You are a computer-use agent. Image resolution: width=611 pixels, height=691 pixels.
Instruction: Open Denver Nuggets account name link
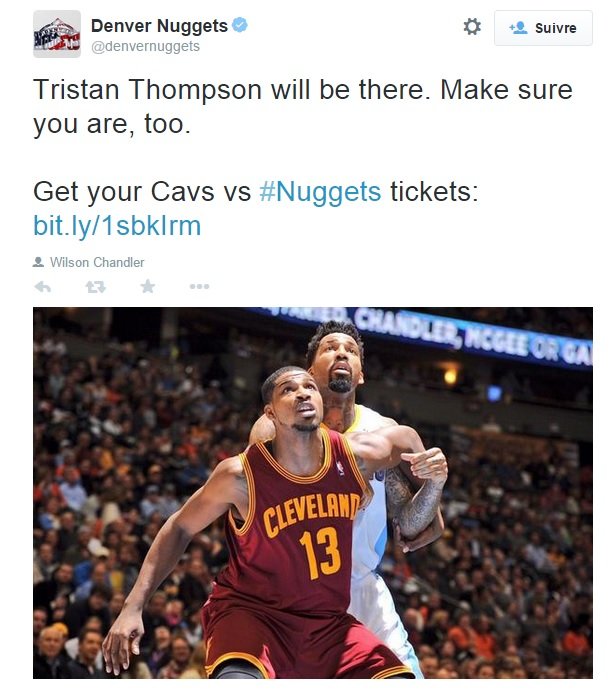point(159,26)
